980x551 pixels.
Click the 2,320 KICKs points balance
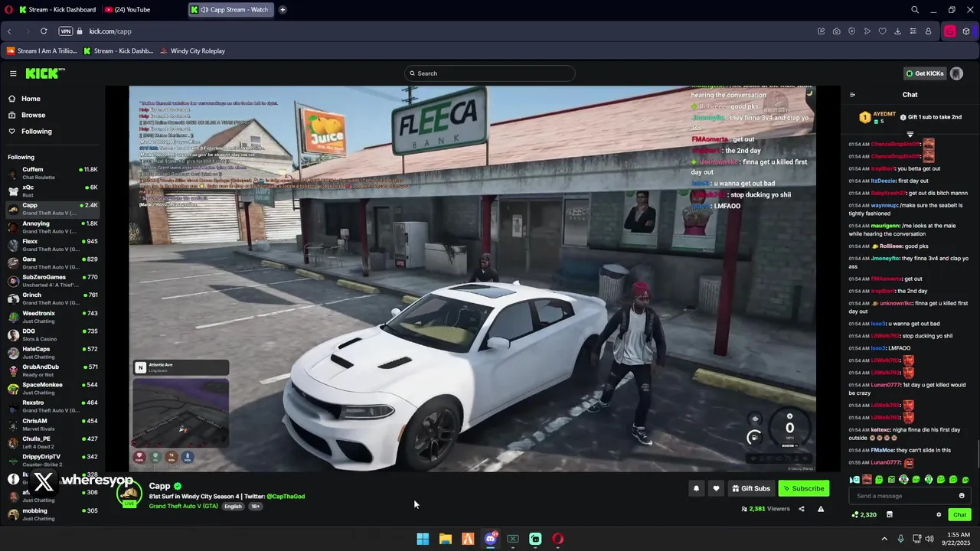864,515
